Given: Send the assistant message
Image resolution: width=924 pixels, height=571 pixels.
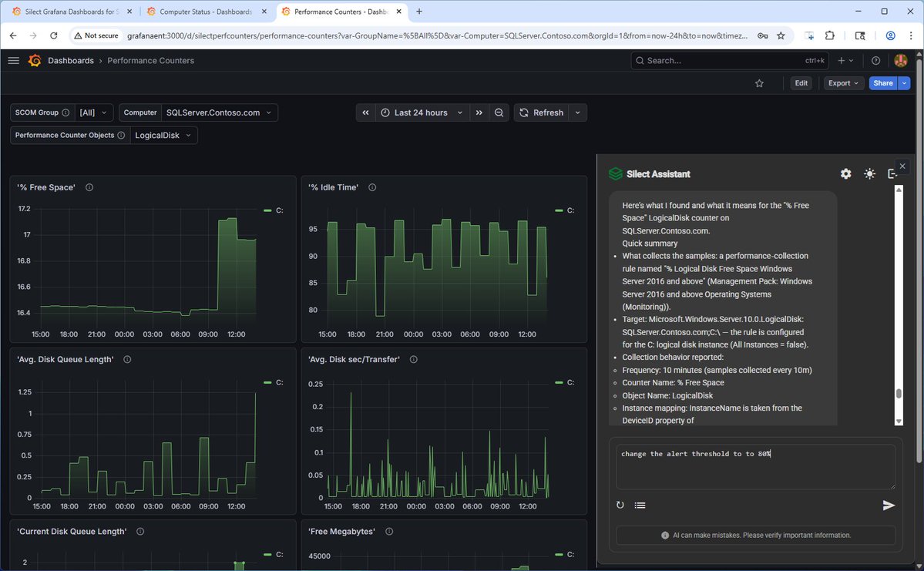Looking at the screenshot, I should (x=888, y=505).
